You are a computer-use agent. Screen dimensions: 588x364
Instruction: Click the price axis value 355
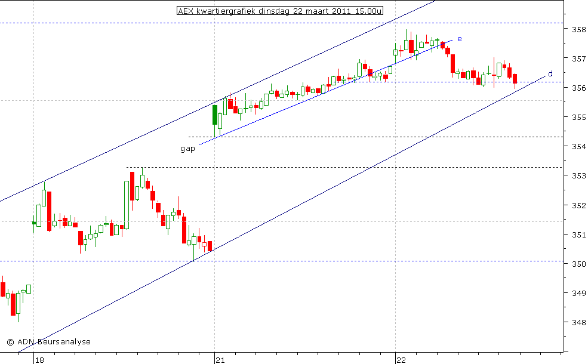point(578,117)
